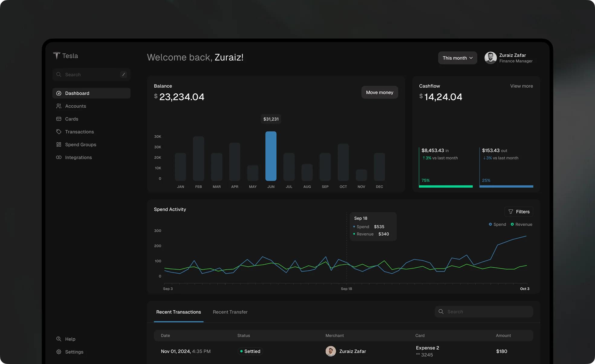This screenshot has width=595, height=364.
Task: Click View more in Cashflow
Action: coord(521,86)
